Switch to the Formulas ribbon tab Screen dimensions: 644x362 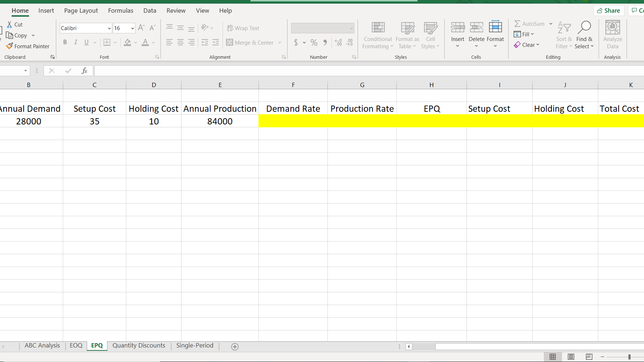[121, 11]
